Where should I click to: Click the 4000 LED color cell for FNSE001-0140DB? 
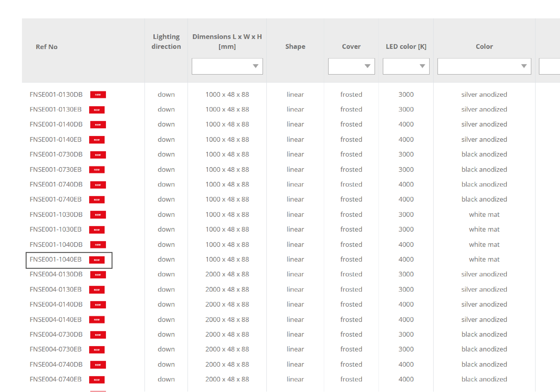(406, 124)
